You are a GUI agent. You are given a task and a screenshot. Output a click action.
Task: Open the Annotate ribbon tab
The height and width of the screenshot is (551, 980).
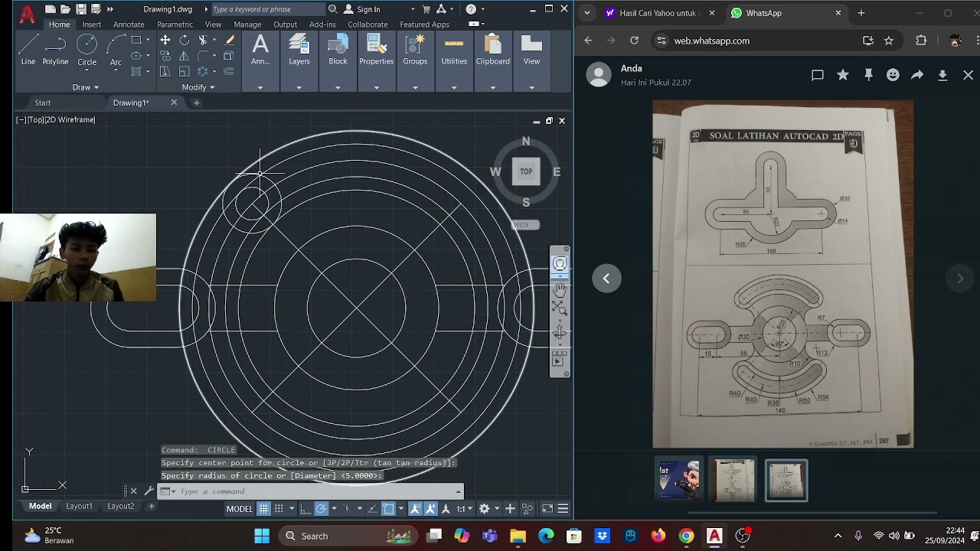(x=129, y=24)
